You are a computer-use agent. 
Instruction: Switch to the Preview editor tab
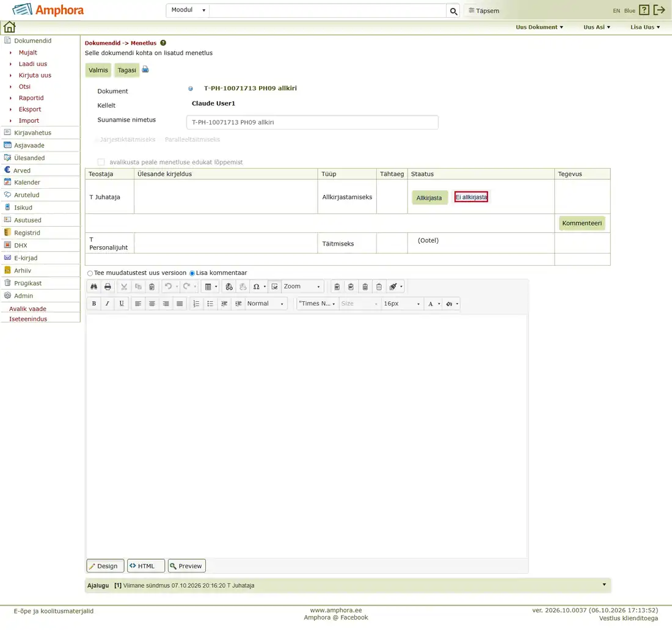[187, 566]
